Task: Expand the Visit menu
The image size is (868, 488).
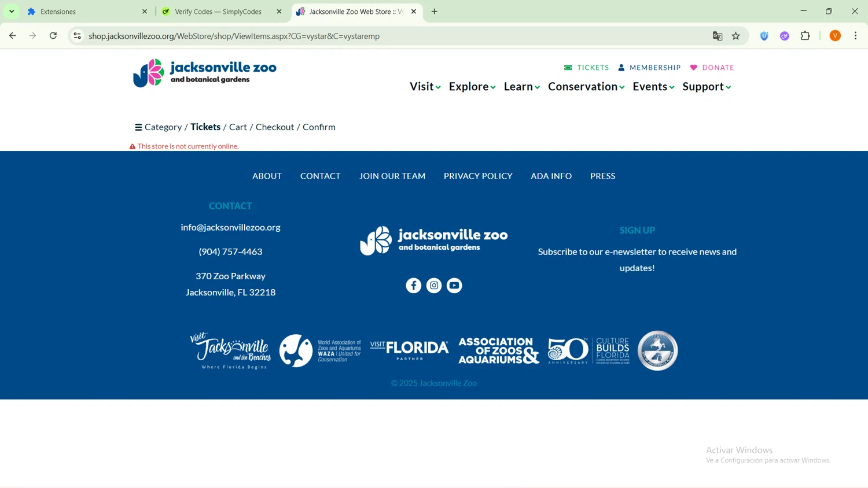Action: click(x=425, y=87)
